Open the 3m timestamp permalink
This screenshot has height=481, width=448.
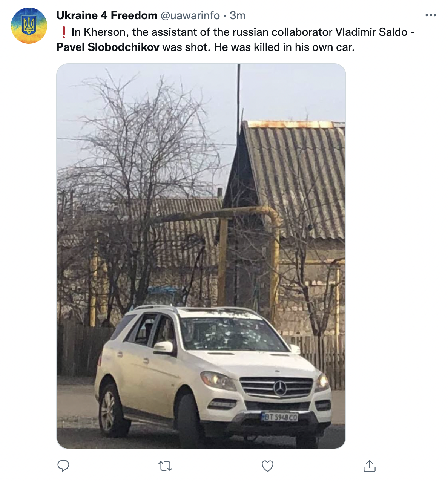[238, 15]
